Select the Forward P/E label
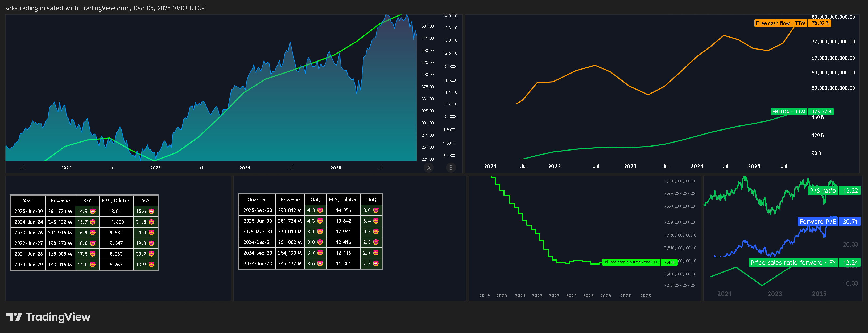 tap(818, 222)
